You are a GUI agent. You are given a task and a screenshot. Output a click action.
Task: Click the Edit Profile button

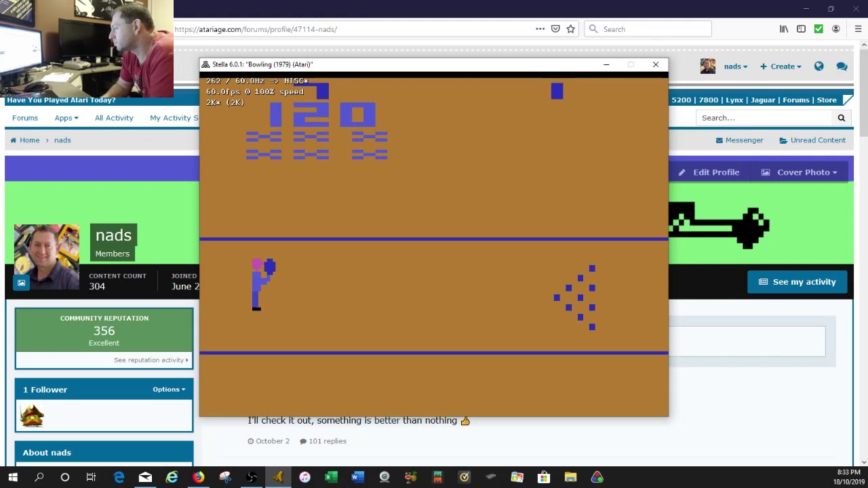(x=709, y=172)
